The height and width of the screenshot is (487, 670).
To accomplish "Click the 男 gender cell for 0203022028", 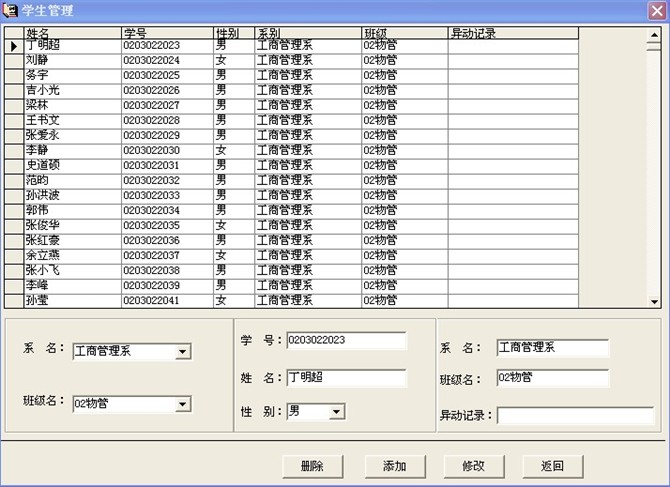I will pos(234,121).
